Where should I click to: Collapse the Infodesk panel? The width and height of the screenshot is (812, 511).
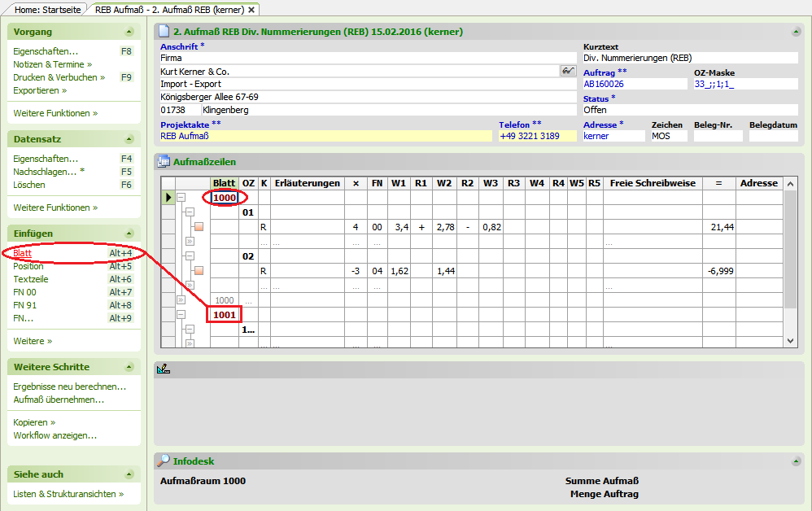point(795,461)
